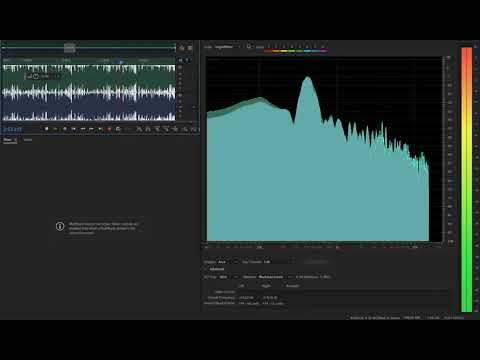Click Hold button 3 in Frequency Analysis

[x=284, y=48]
